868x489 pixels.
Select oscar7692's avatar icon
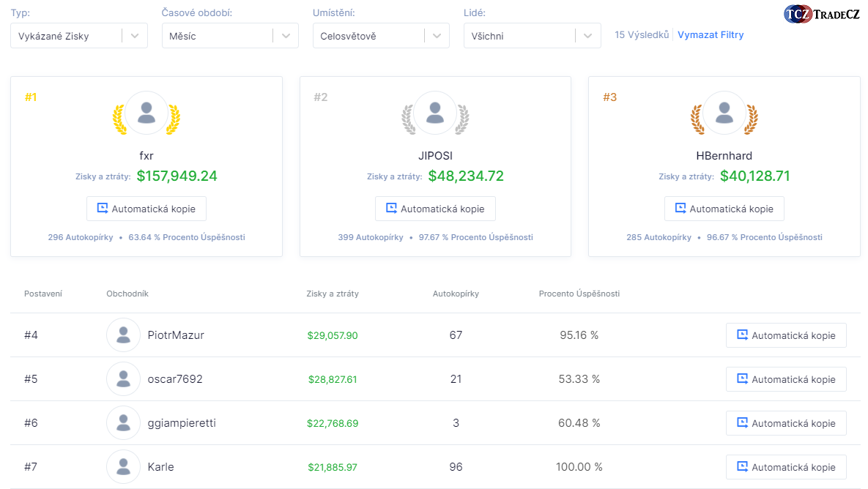click(123, 378)
